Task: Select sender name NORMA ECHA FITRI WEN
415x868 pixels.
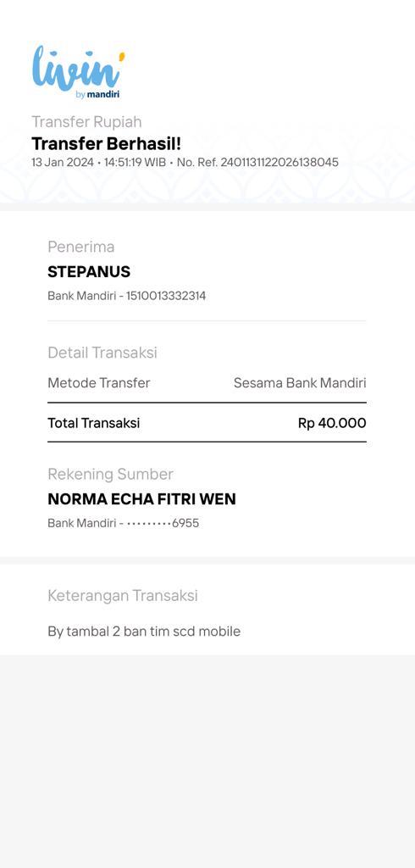Action: (141, 499)
